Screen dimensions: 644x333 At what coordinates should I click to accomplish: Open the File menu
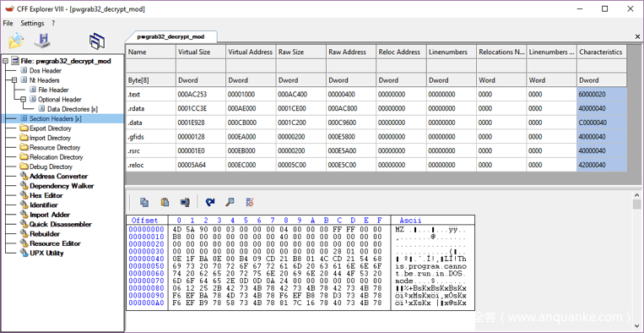point(8,24)
